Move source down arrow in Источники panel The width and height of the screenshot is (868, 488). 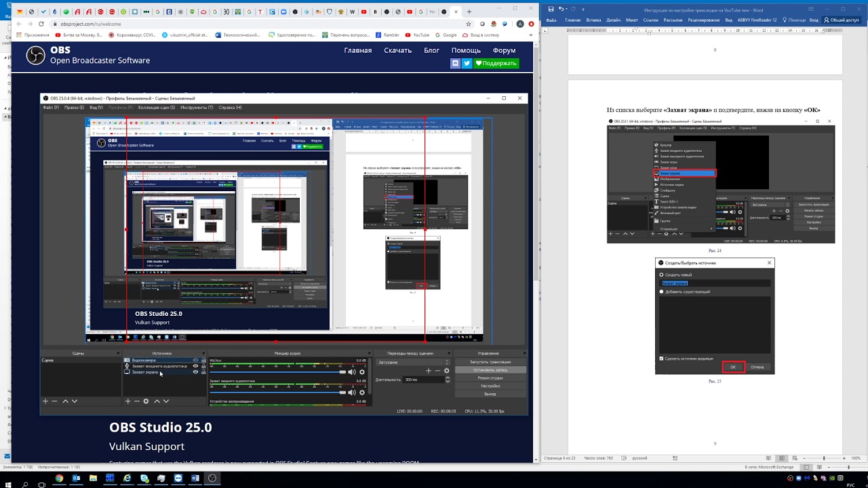[166, 401]
